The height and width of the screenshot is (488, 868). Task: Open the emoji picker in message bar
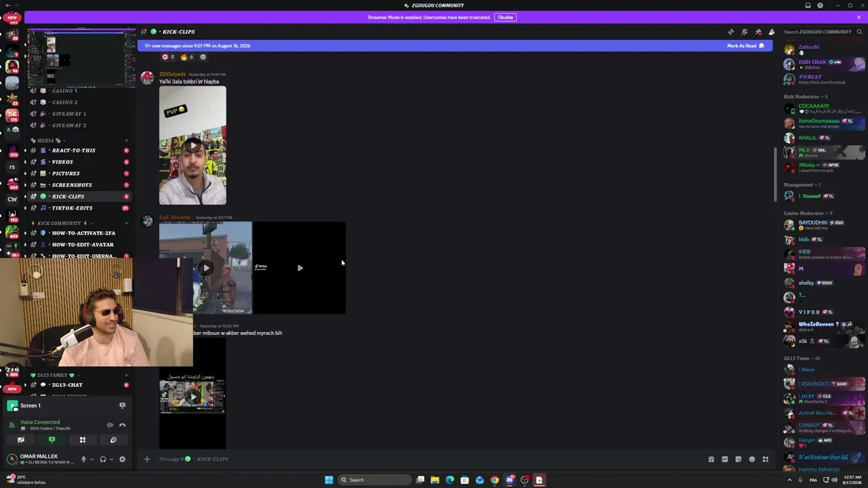point(752,460)
